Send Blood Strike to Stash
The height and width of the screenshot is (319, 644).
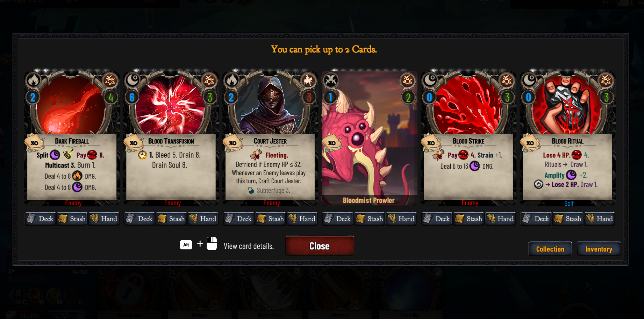(468, 219)
